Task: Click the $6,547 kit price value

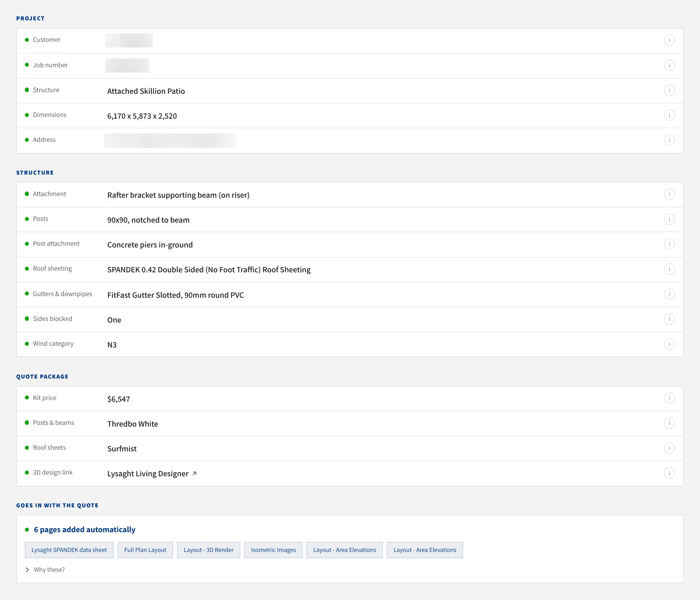Action: 118,399
